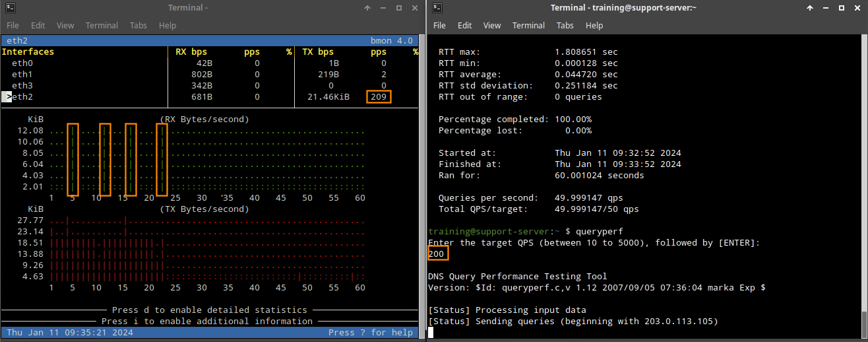The width and height of the screenshot is (868, 342).
Task: Open the View menu in the bmon terminal
Action: coord(65,25)
